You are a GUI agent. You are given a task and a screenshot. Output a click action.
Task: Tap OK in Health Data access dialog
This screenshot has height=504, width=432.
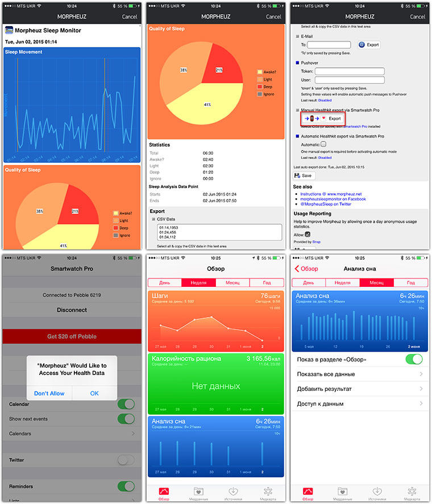[x=94, y=393]
